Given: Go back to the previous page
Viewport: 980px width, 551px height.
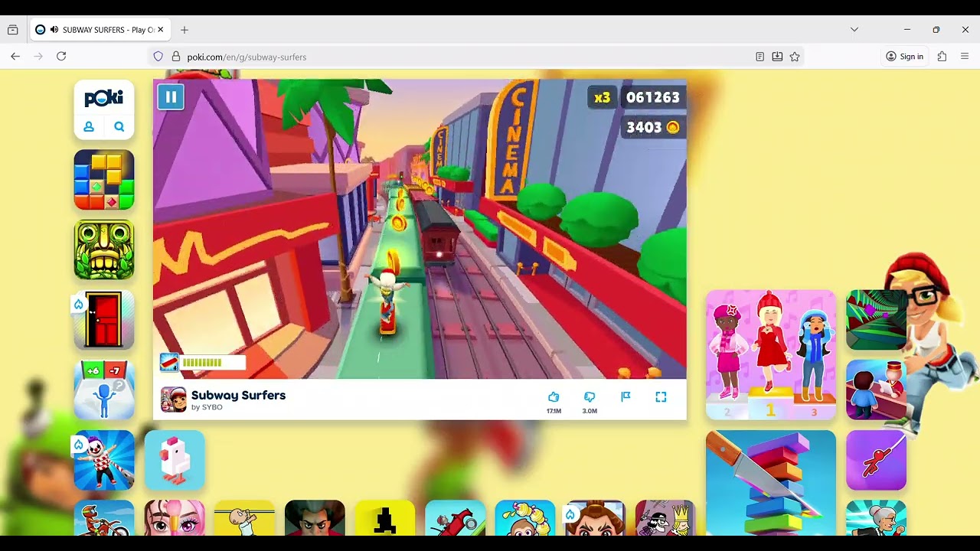Looking at the screenshot, I should pos(15,57).
